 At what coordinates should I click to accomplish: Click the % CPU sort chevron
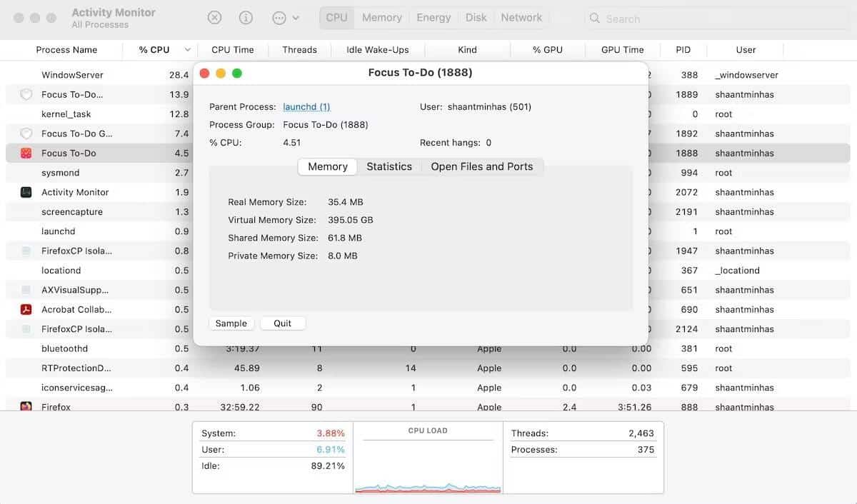coord(187,49)
